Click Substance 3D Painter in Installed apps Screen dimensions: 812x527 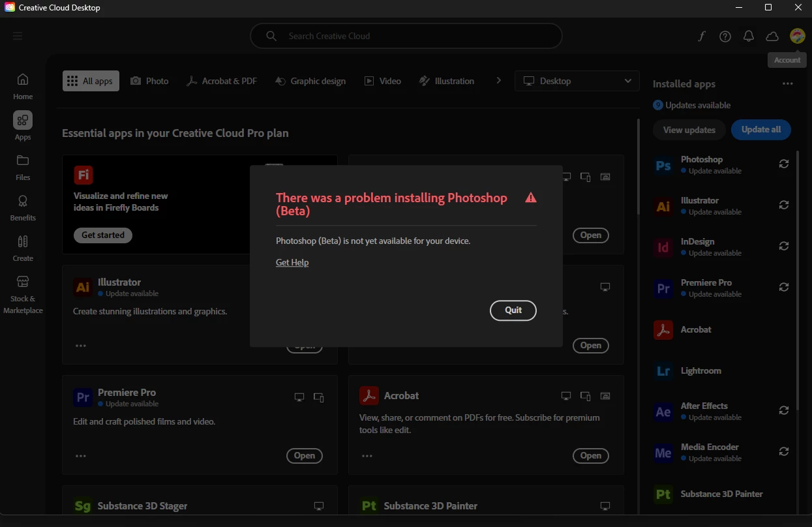click(x=722, y=494)
